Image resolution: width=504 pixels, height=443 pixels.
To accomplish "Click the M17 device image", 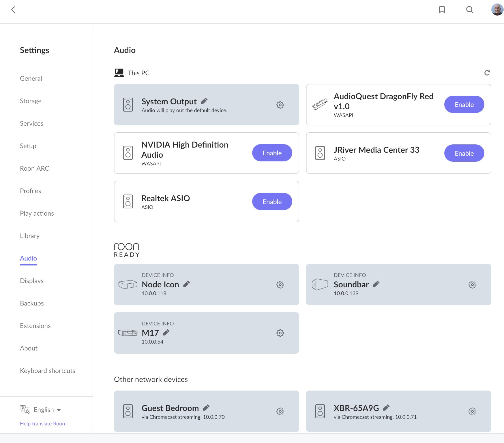I will point(128,333).
